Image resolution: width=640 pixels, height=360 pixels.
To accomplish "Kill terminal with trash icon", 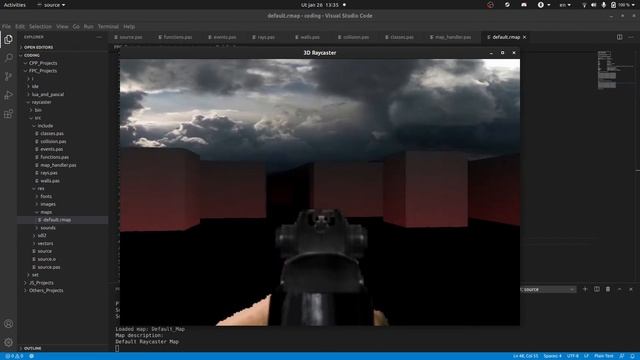I will coord(608,289).
